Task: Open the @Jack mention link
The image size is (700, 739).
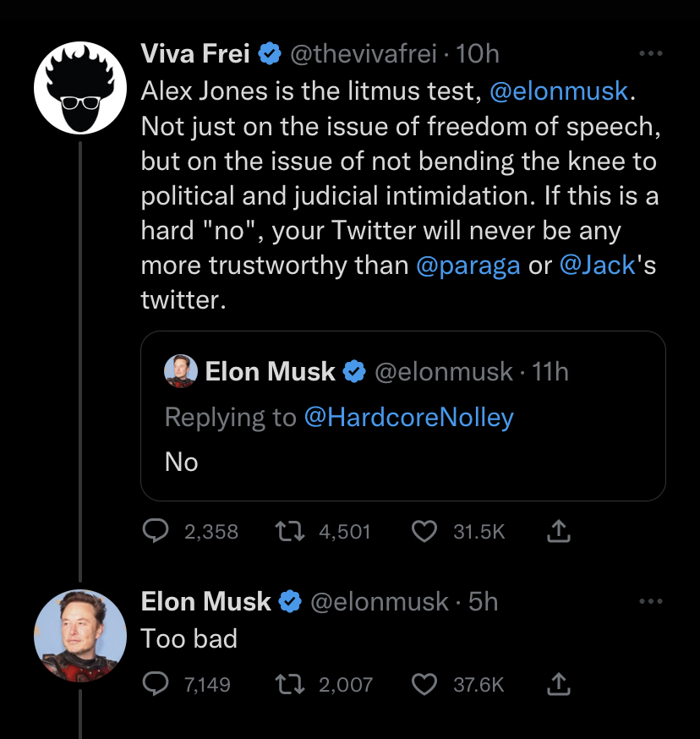Action: click(x=597, y=265)
